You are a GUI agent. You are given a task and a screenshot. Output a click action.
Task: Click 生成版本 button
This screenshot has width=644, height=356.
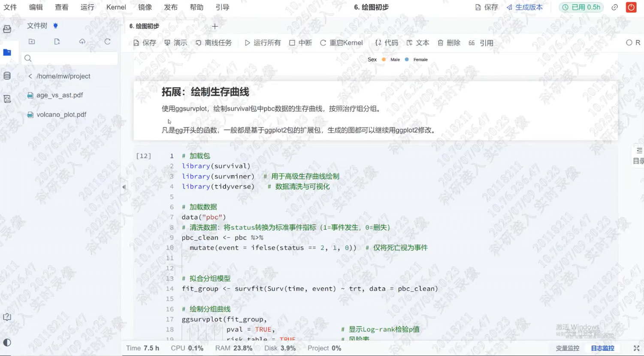coord(524,7)
